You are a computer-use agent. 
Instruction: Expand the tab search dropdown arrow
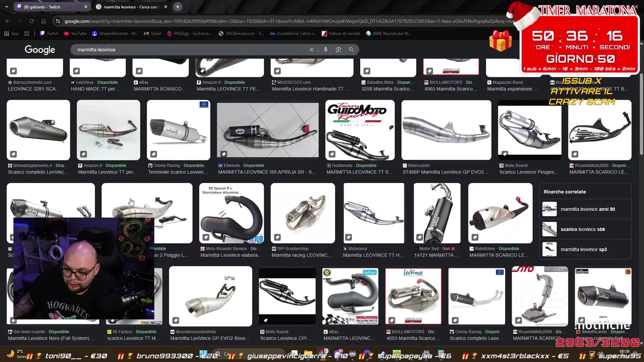(6, 7)
